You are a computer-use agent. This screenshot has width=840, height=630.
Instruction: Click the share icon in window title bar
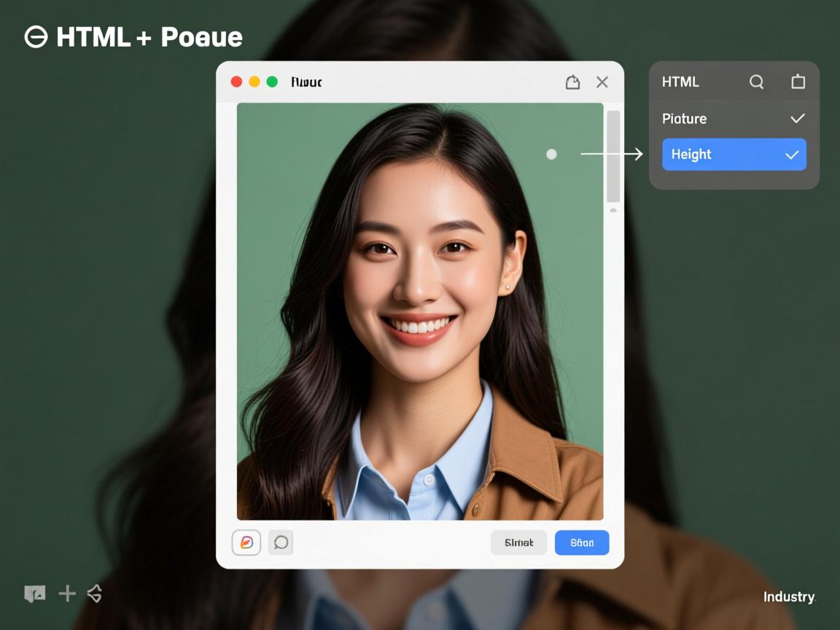[572, 82]
